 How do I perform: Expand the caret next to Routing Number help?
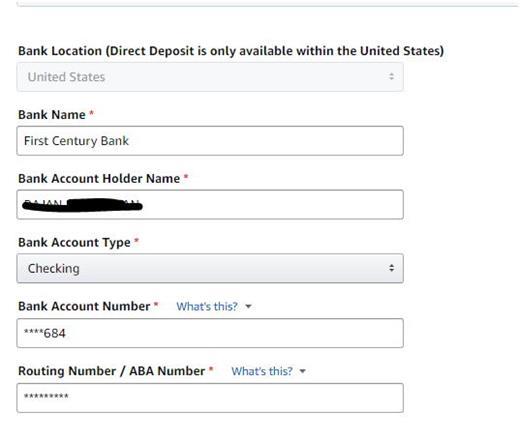[303, 371]
